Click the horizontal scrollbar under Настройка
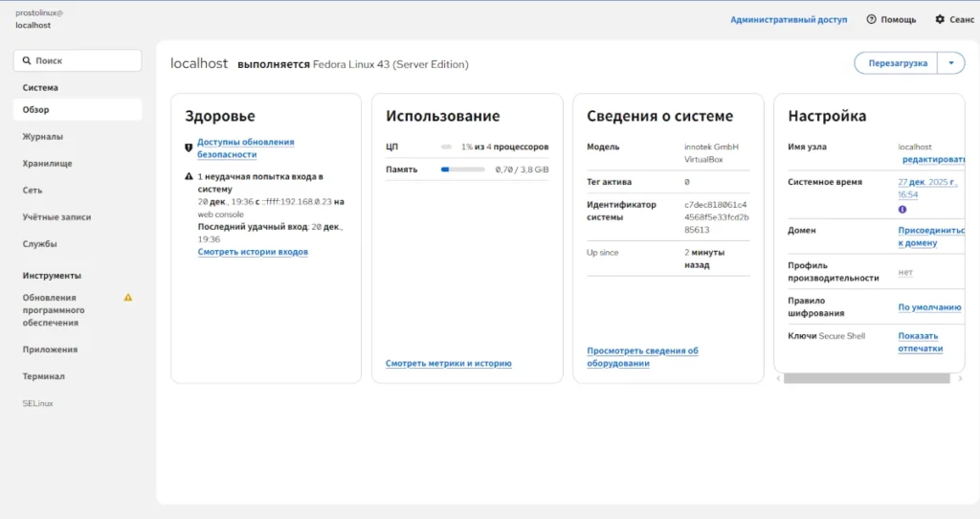 (x=866, y=378)
